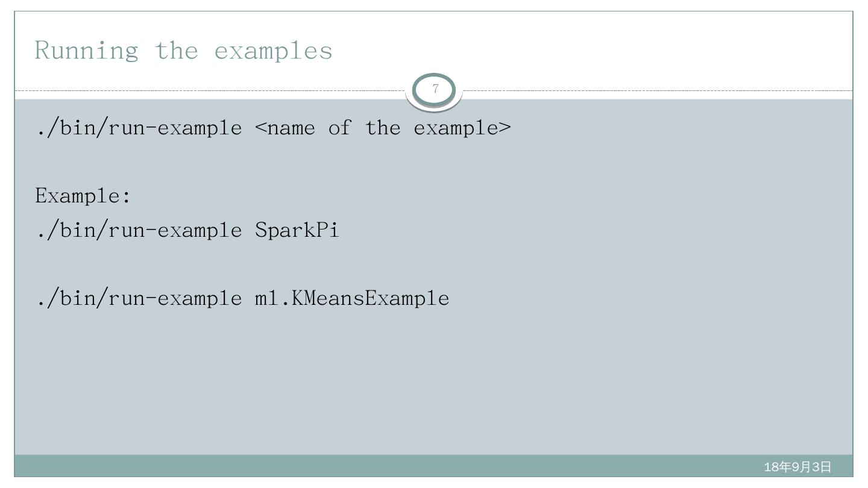Click "./bin/run-example" before SparkPi
The height and width of the screenshot is (488, 868).
click(x=139, y=230)
